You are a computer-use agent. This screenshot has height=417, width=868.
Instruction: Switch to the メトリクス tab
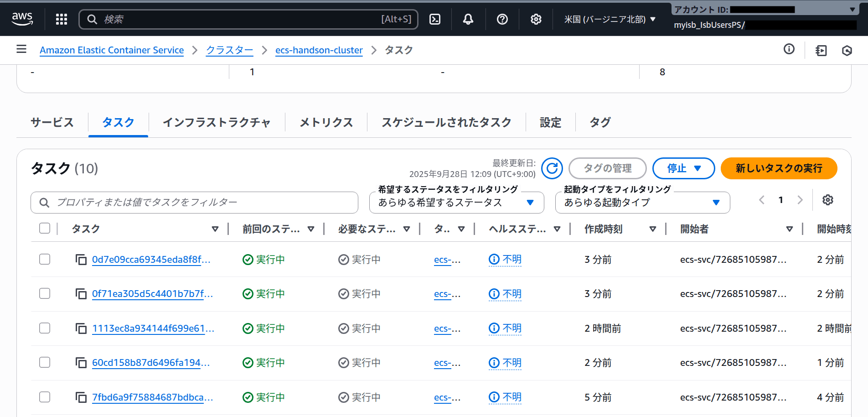point(325,122)
